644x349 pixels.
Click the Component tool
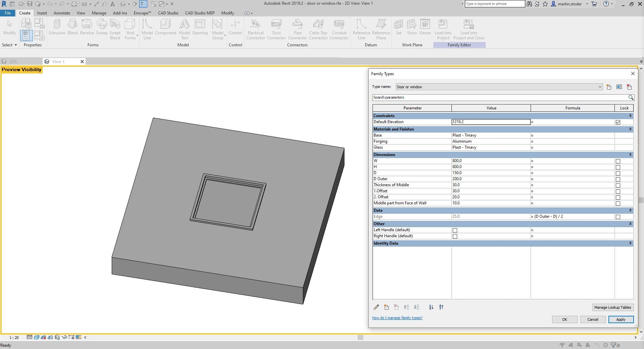(166, 27)
